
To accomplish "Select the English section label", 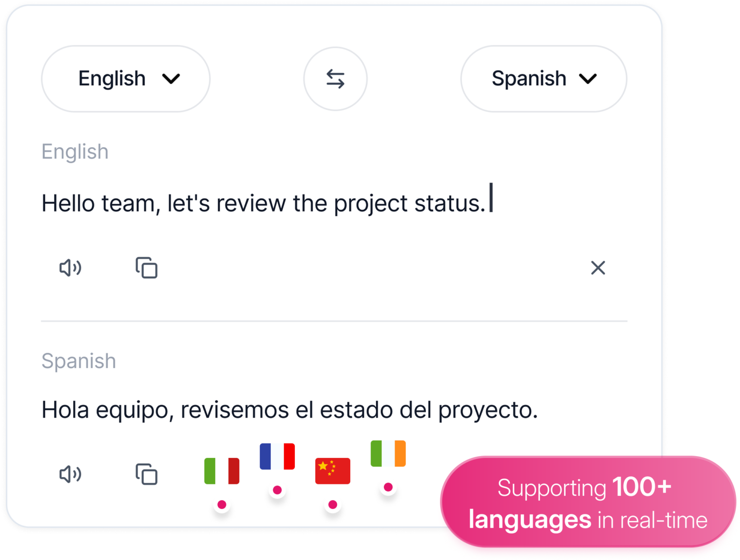I will coord(75,151).
